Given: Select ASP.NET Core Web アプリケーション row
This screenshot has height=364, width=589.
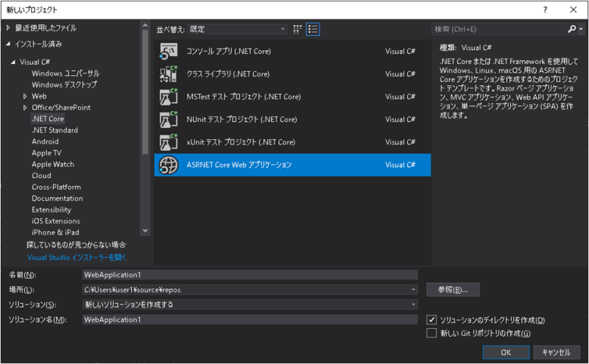Looking at the screenshot, I should (292, 165).
